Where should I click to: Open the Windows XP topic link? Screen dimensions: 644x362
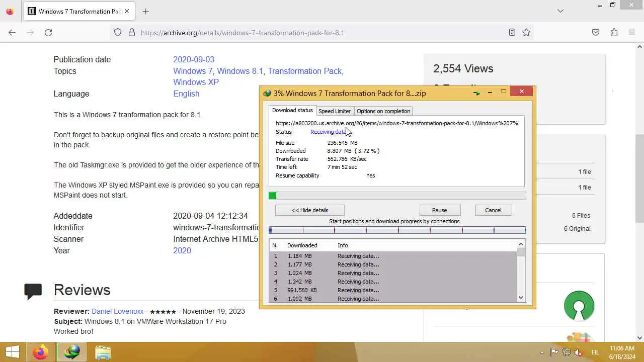(x=196, y=82)
